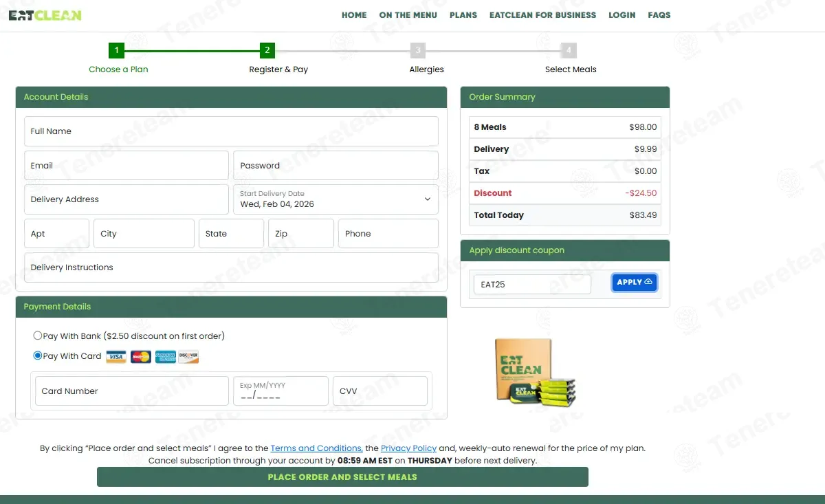Click the Delivery Address field

pos(126,199)
